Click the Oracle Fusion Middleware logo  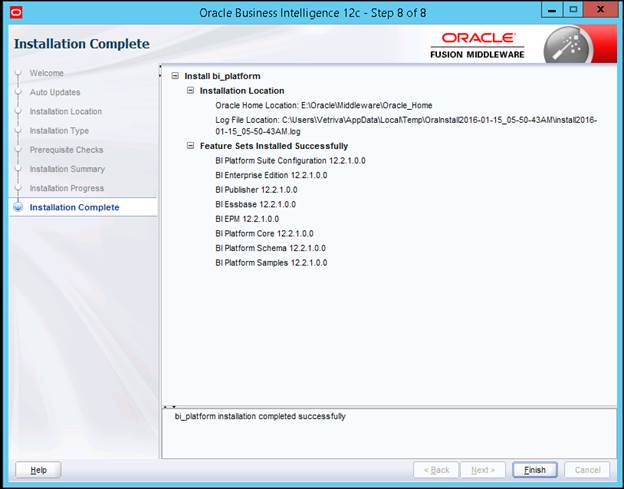pos(477,45)
